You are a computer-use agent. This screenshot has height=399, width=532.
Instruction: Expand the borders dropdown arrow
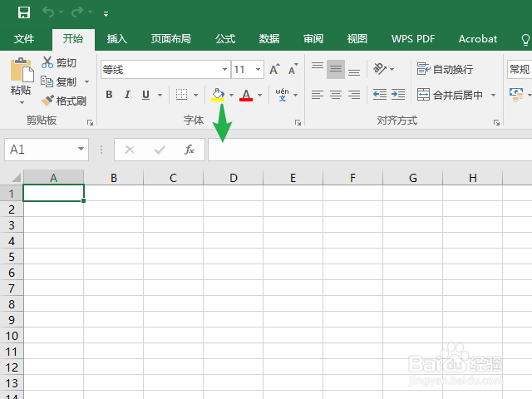196,95
